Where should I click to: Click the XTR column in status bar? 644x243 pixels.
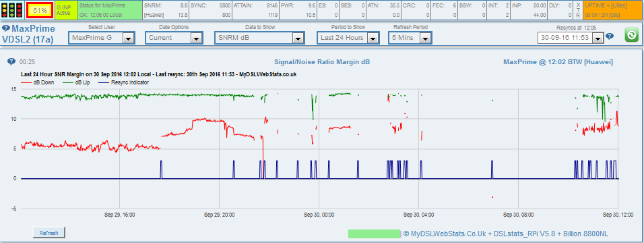pos(578,10)
